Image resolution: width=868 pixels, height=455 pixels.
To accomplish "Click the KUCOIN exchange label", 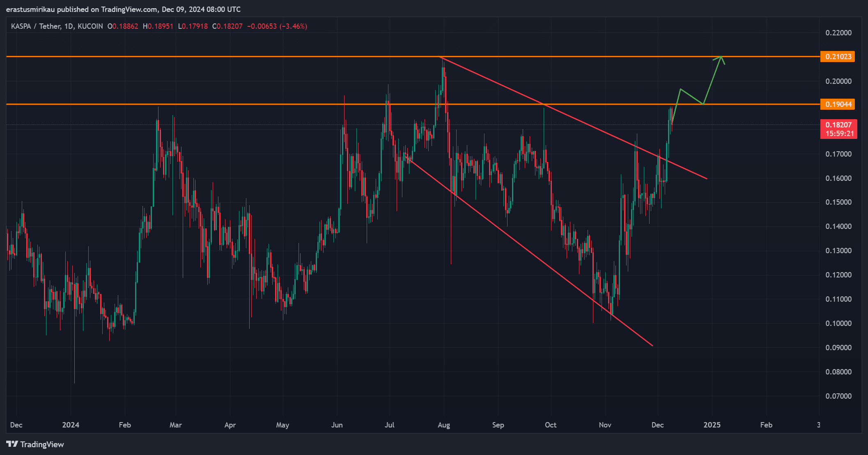I will [x=90, y=26].
